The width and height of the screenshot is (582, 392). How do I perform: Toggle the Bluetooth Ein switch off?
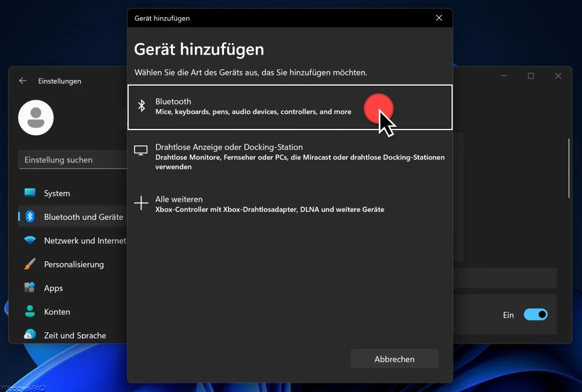click(x=535, y=315)
